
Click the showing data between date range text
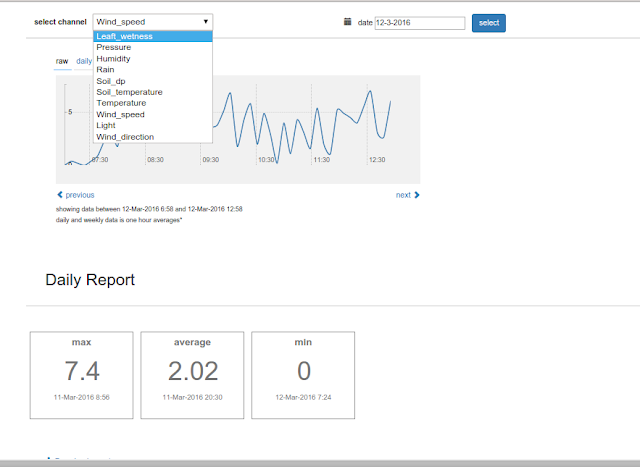[x=149, y=209]
